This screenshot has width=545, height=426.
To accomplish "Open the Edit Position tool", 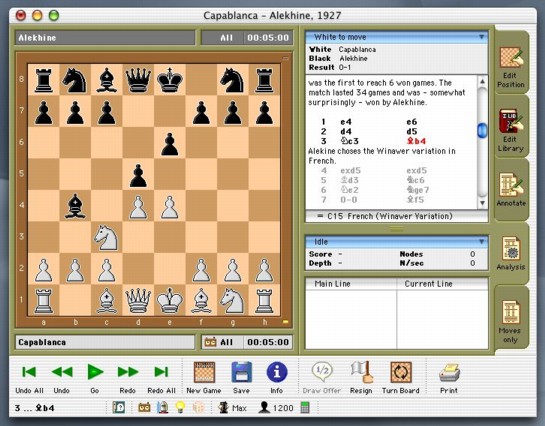I will pyautogui.click(x=510, y=67).
